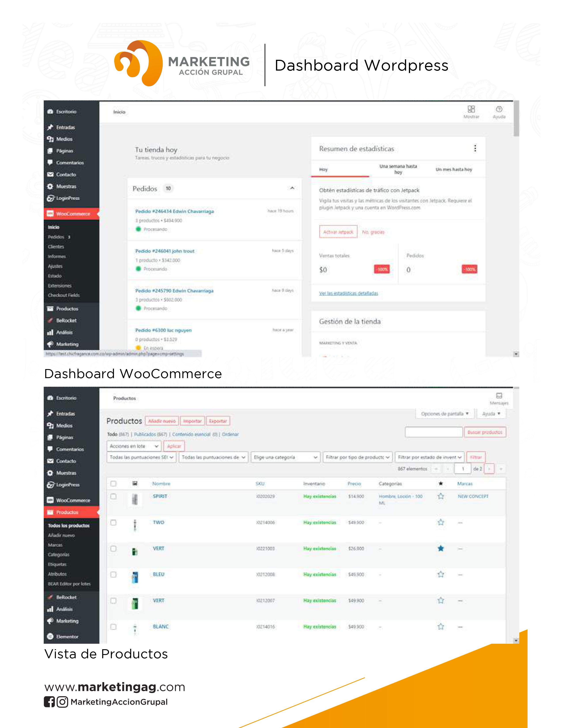Switch to Un mes hasta hoy tab

[454, 169]
